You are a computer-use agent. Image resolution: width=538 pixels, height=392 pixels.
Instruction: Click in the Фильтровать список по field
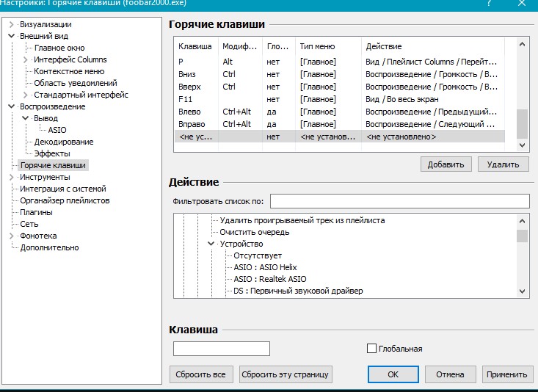[x=399, y=201]
